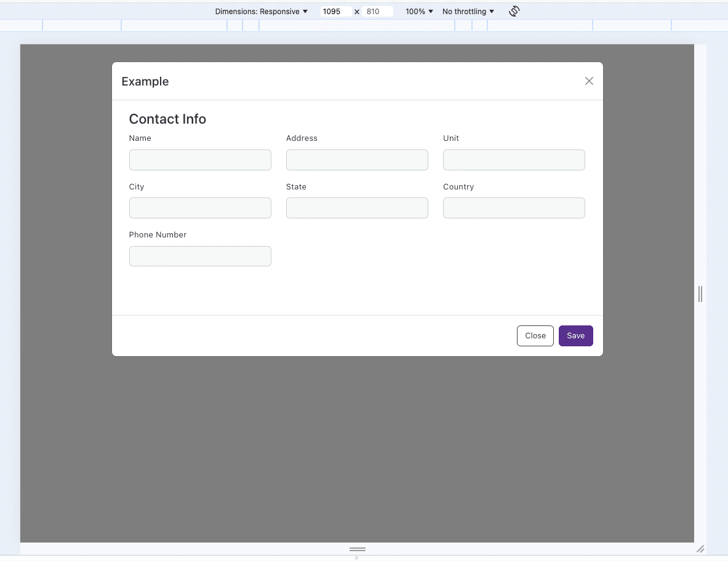Viewport: 728px width, 561px height.
Task: Open the No throttling dropdown
Action: 468,11
